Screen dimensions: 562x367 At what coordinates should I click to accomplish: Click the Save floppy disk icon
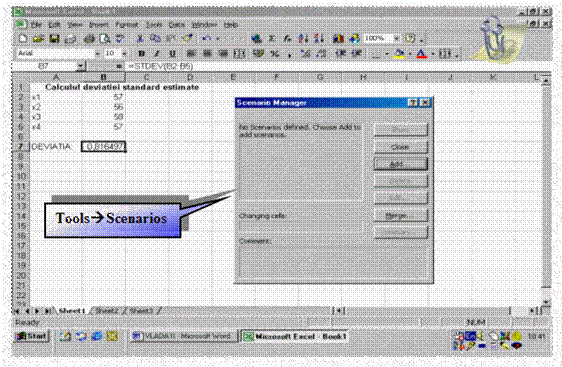[x=54, y=38]
